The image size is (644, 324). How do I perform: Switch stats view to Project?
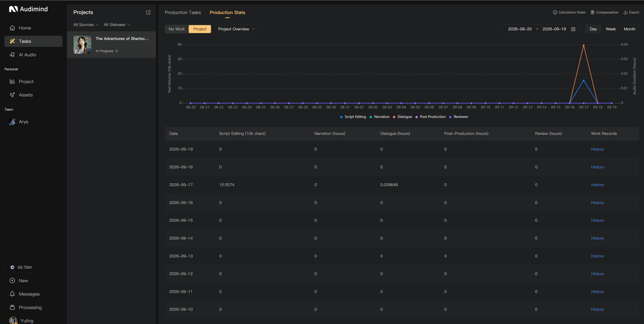click(200, 29)
